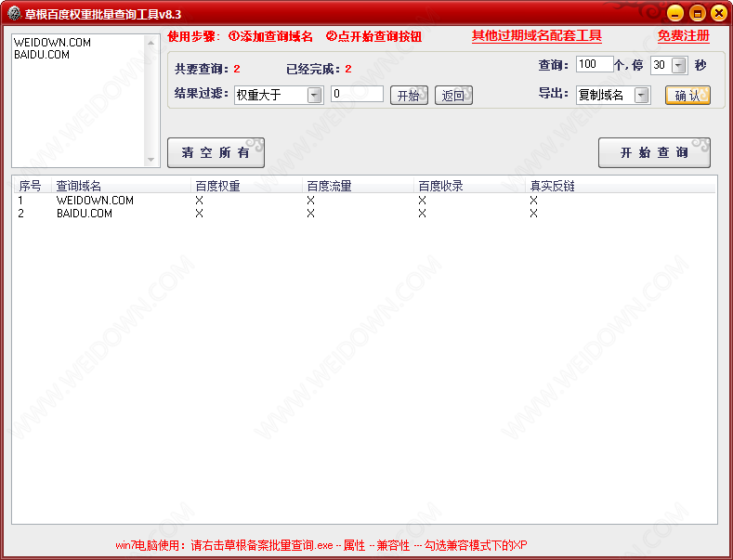Click row number 1 in results
This screenshot has width=733, height=560.
point(20,200)
